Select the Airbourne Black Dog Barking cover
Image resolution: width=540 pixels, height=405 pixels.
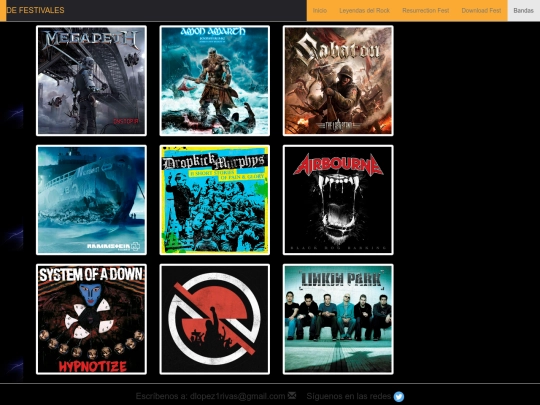click(338, 200)
